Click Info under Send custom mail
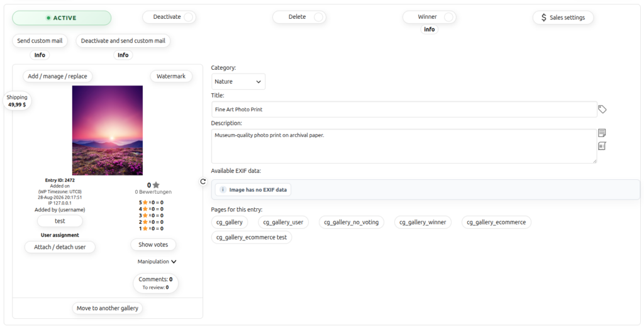 click(40, 55)
